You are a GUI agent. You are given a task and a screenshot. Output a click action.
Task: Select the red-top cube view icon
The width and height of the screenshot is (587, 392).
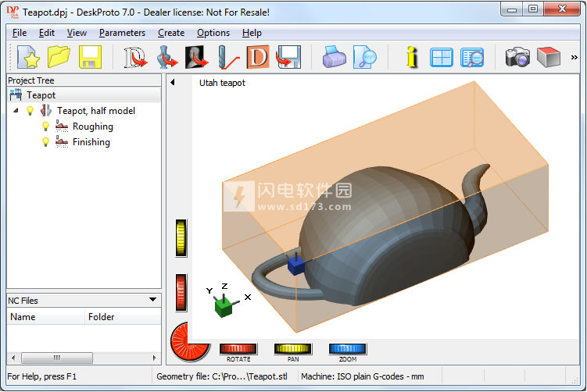549,57
